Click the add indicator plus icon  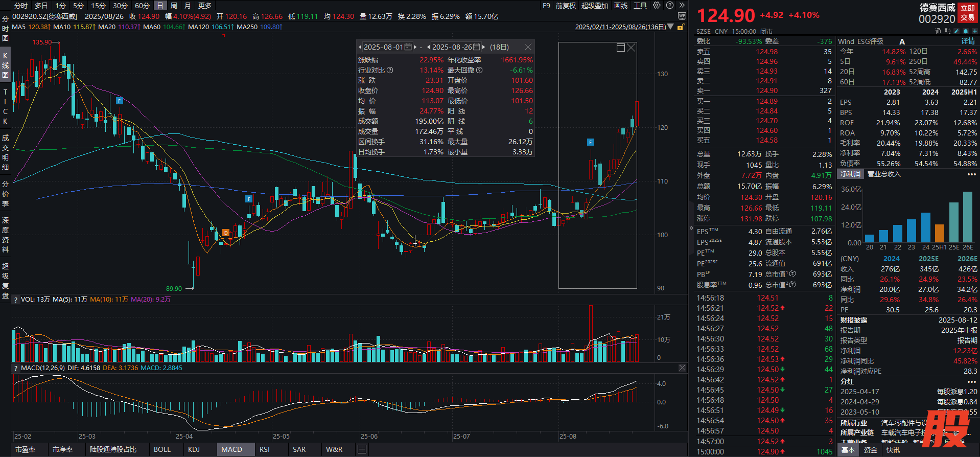point(362,449)
